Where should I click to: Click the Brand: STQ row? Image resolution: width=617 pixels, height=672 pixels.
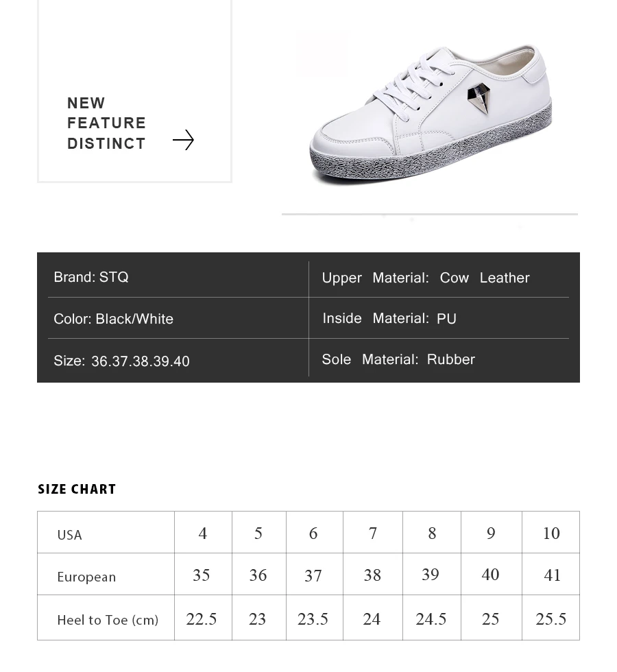coord(91,277)
